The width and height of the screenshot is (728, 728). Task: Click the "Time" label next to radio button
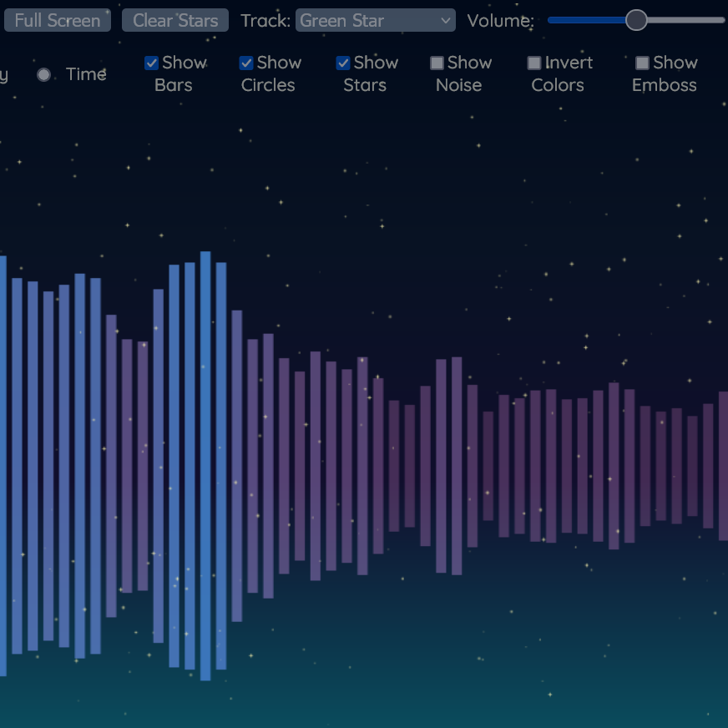coord(86,74)
